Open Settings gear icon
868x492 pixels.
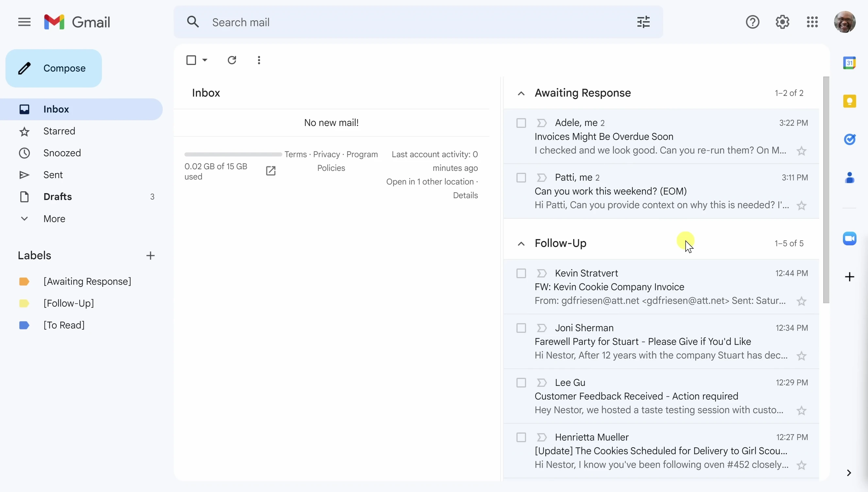click(x=782, y=22)
